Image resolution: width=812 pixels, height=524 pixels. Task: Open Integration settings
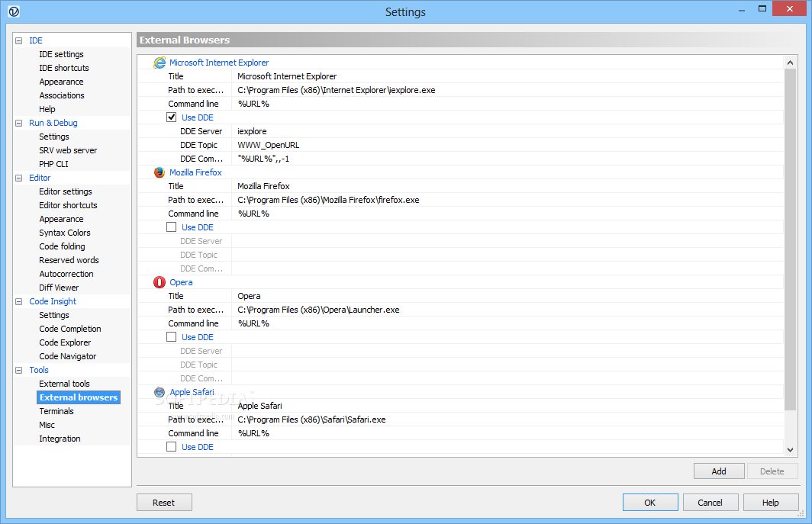60,439
